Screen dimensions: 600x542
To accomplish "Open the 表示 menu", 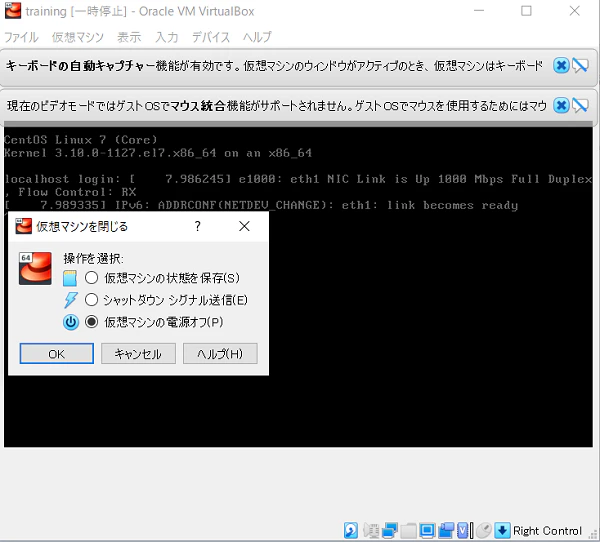I will (x=129, y=37).
